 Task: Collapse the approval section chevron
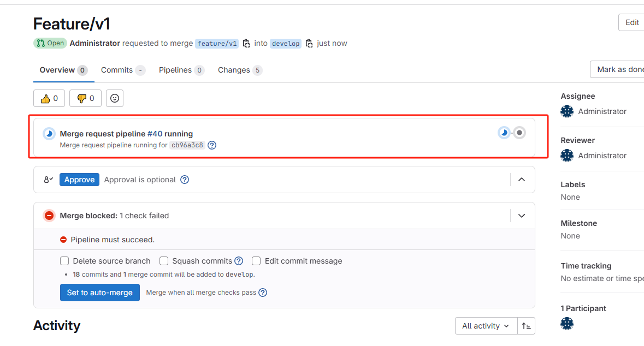tap(522, 180)
